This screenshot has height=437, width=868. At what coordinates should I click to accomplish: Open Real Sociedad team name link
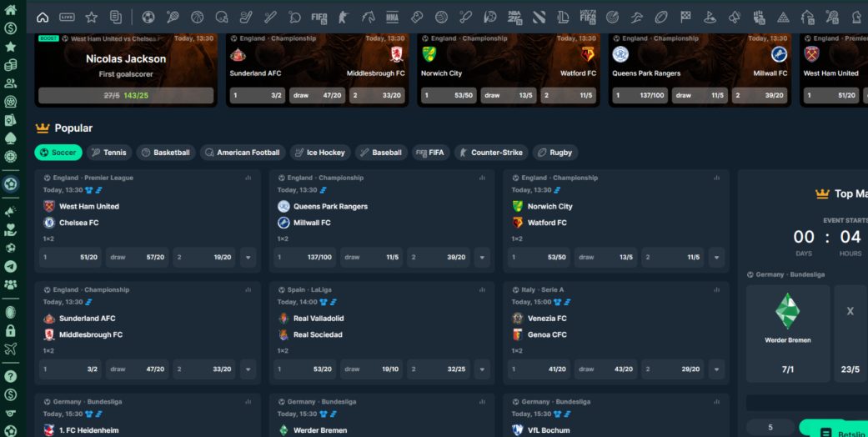(318, 334)
